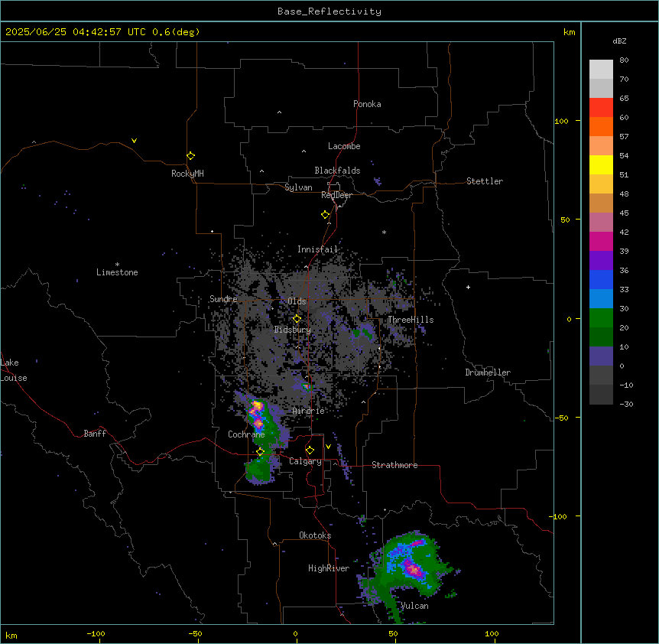The height and width of the screenshot is (644, 659).
Task: Click the Limestone label
Action: (117, 272)
